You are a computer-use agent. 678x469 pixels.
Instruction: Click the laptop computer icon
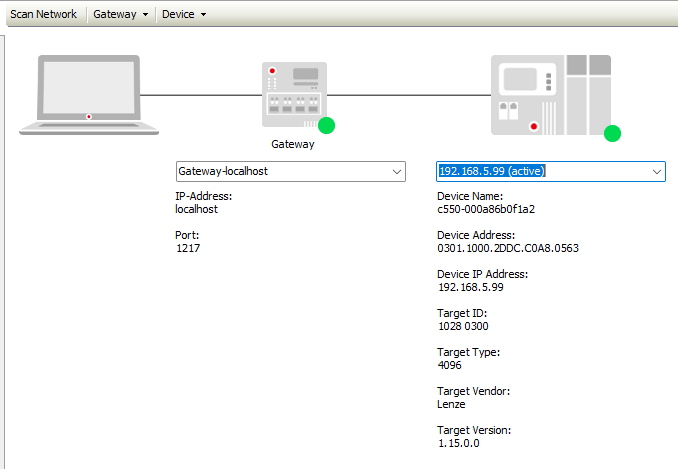89,94
